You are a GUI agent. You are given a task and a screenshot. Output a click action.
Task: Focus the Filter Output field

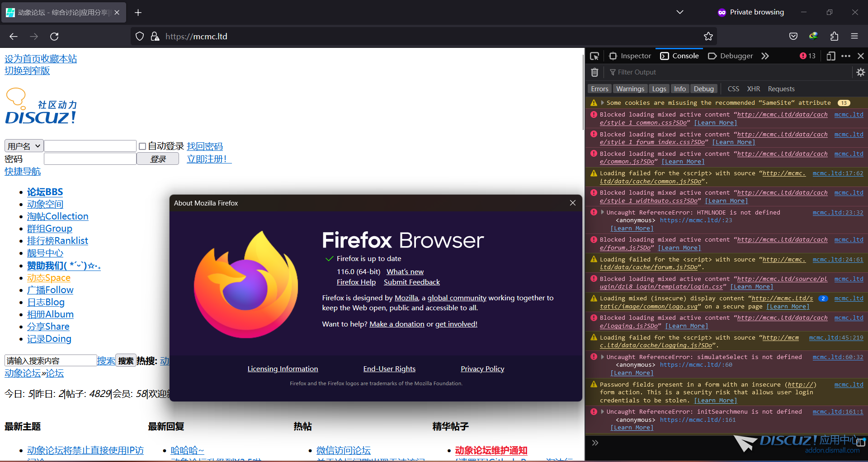[728, 72]
